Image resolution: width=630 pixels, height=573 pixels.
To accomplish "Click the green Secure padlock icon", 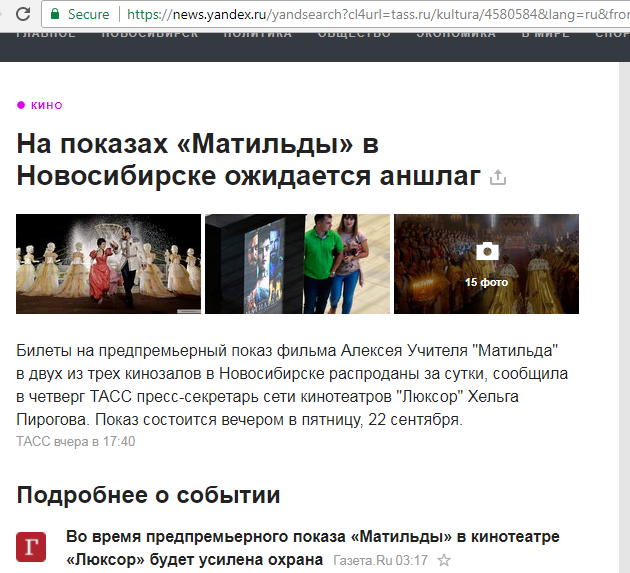I will 56,15.
